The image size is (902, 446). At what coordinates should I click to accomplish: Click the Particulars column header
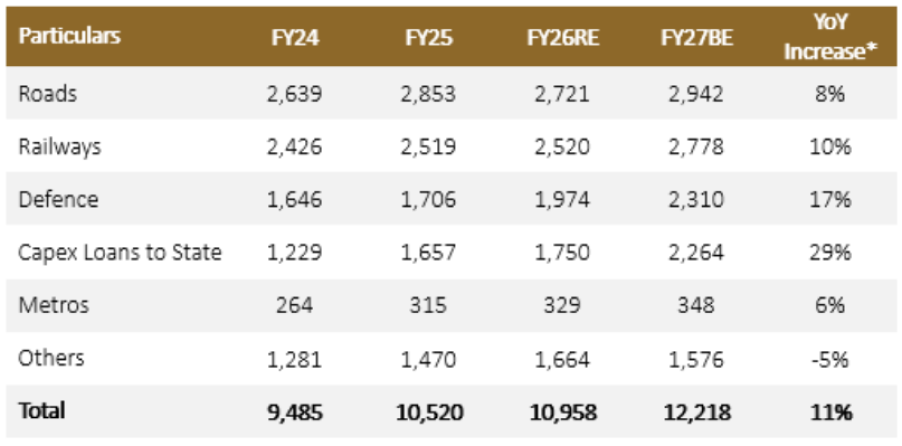coord(70,36)
